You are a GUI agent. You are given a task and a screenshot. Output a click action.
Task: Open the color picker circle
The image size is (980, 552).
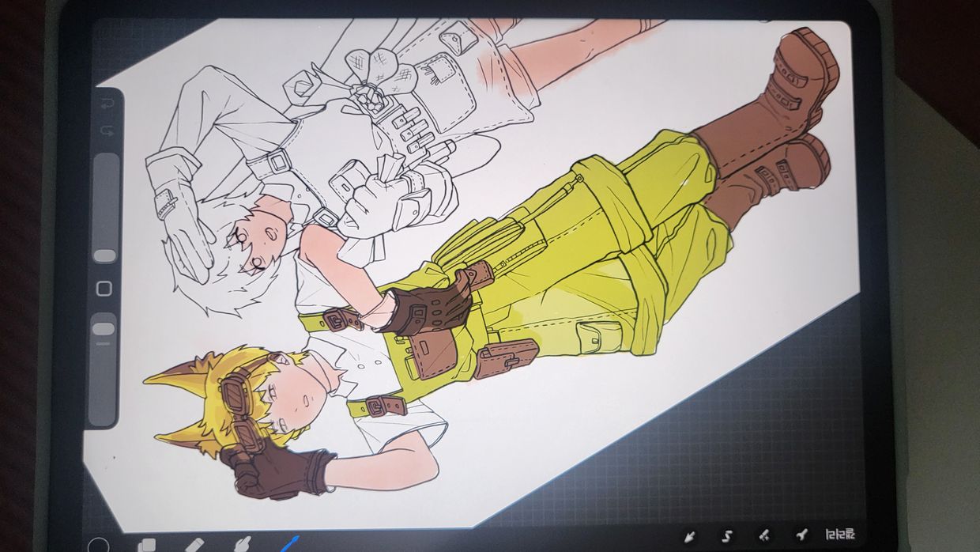tap(99, 546)
